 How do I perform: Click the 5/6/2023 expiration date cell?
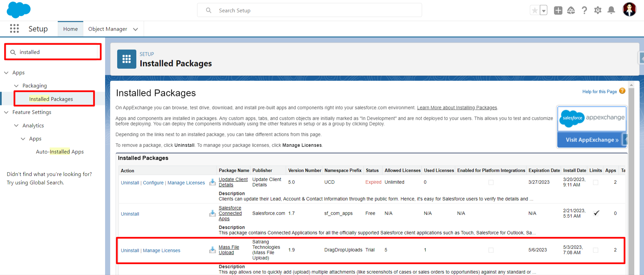click(x=538, y=250)
